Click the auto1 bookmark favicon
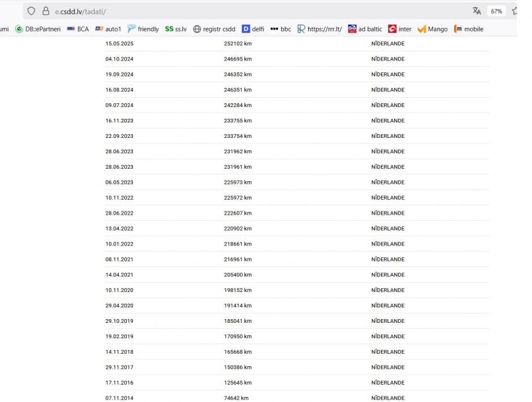 pos(99,29)
